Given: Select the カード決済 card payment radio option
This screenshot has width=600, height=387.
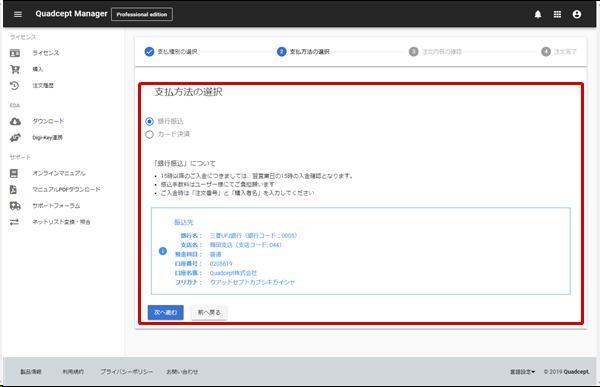Looking at the screenshot, I should pyautogui.click(x=150, y=134).
